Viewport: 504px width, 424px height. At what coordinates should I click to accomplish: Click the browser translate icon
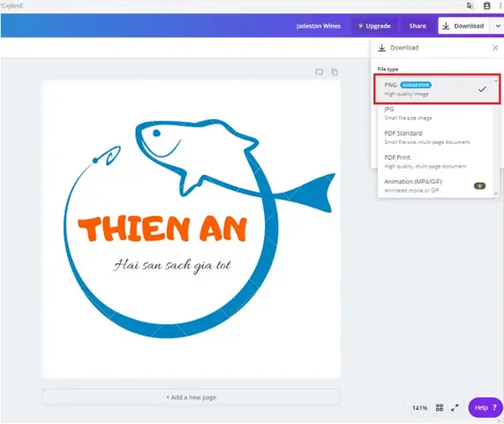(470, 5)
